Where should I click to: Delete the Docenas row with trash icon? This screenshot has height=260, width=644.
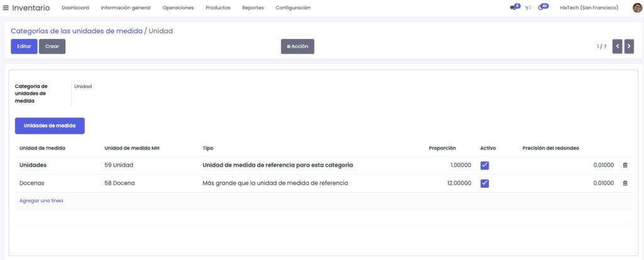click(x=625, y=183)
